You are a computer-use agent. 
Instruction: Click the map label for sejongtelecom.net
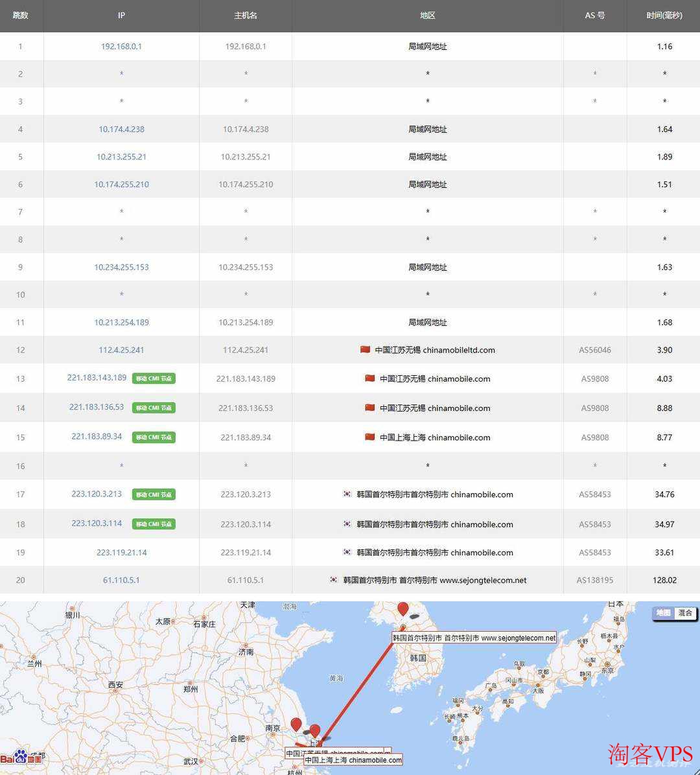[474, 638]
